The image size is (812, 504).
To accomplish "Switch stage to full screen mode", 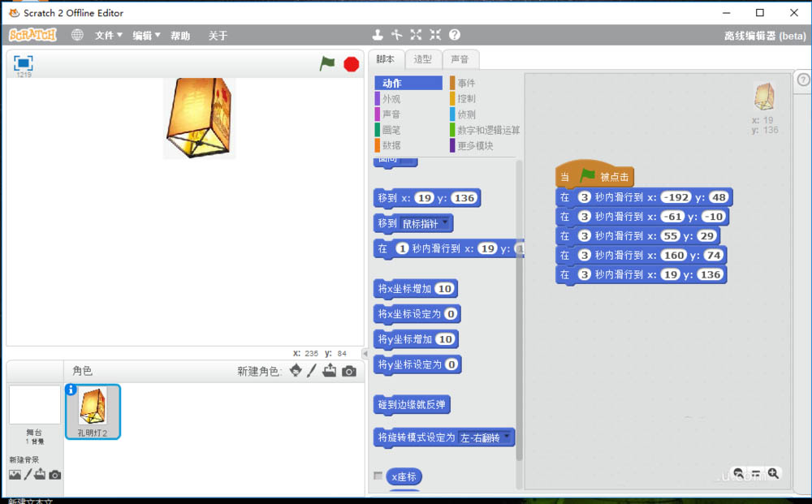I will (24, 63).
